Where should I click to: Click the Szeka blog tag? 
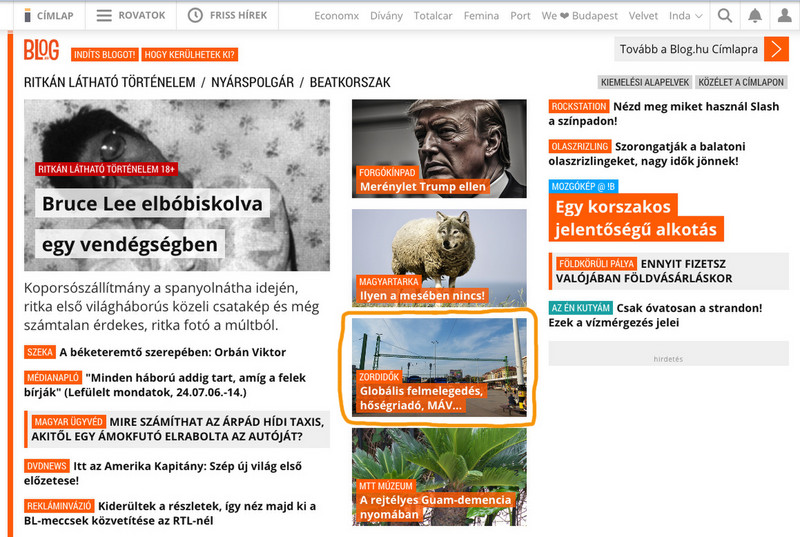pyautogui.click(x=39, y=352)
